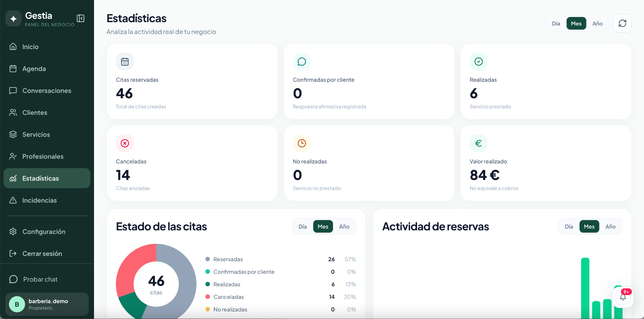Image resolution: width=644 pixels, height=319 pixels.
Task: Click the No realizadas legend row
Action: point(280,310)
